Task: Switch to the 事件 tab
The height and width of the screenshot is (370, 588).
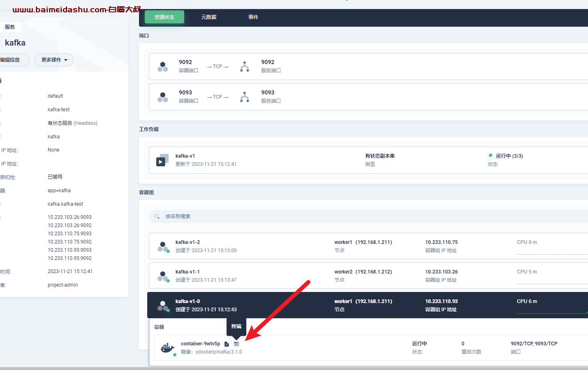Action: 253,17
